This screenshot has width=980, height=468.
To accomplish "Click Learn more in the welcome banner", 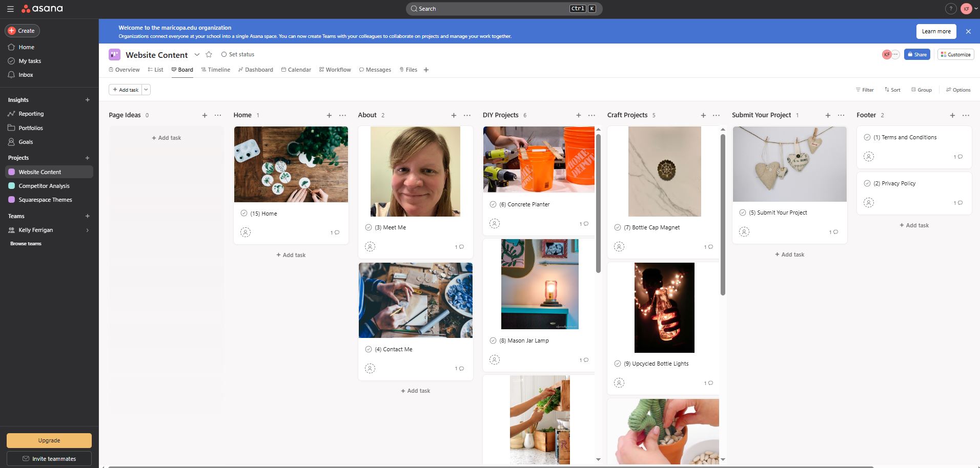I will point(936,31).
